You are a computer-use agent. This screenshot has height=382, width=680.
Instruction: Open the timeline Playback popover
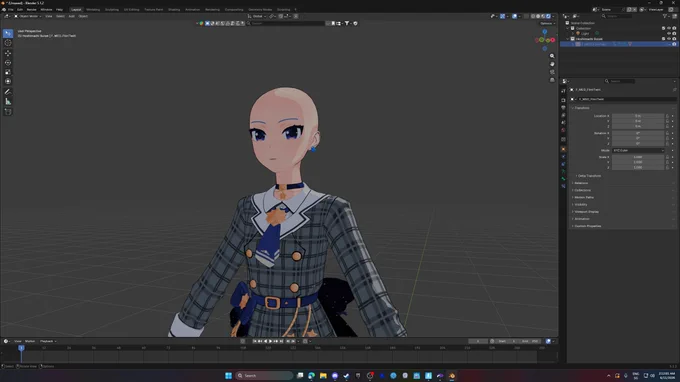pyautogui.click(x=48, y=341)
